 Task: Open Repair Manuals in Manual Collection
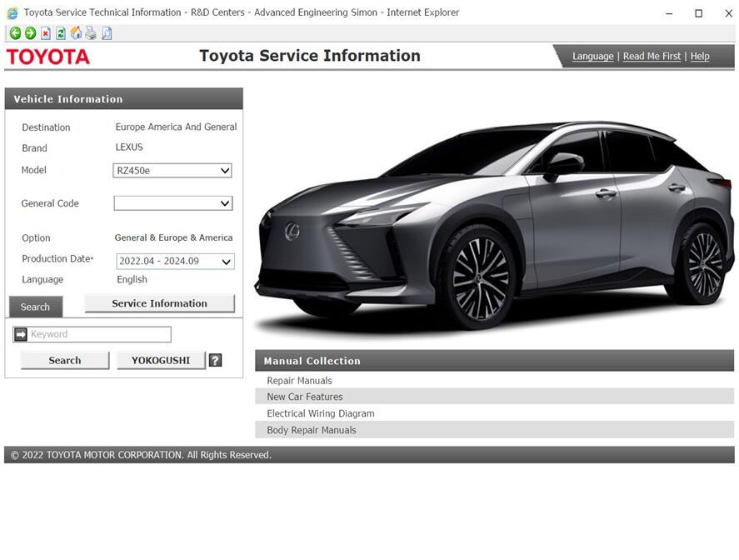click(494, 380)
